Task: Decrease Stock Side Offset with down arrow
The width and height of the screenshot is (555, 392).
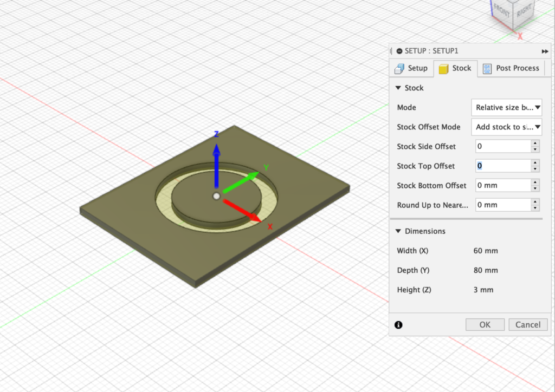Action: [x=535, y=149]
